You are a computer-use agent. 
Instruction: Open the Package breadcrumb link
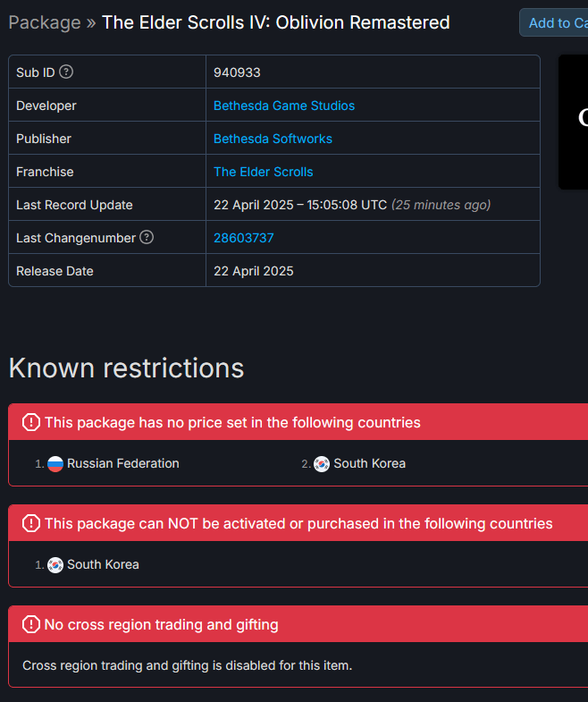click(x=45, y=22)
